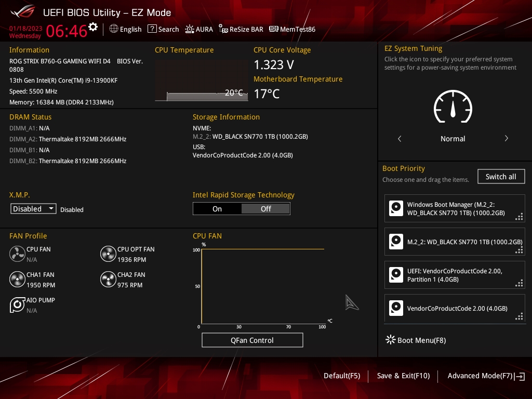Click the M.2_2 WD_BLACK disk icon
Viewport: 532px width, 399px height.
[396, 242]
